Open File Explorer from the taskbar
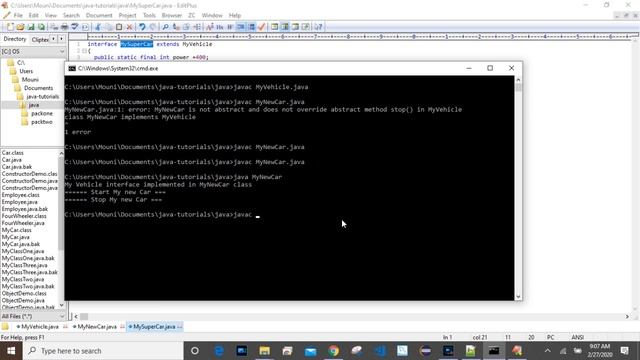The width and height of the screenshot is (640, 360). [x=264, y=351]
